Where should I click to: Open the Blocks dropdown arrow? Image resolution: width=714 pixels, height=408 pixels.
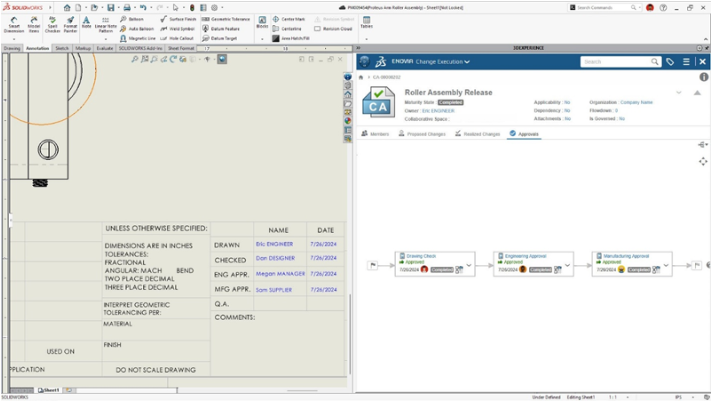pyautogui.click(x=262, y=39)
